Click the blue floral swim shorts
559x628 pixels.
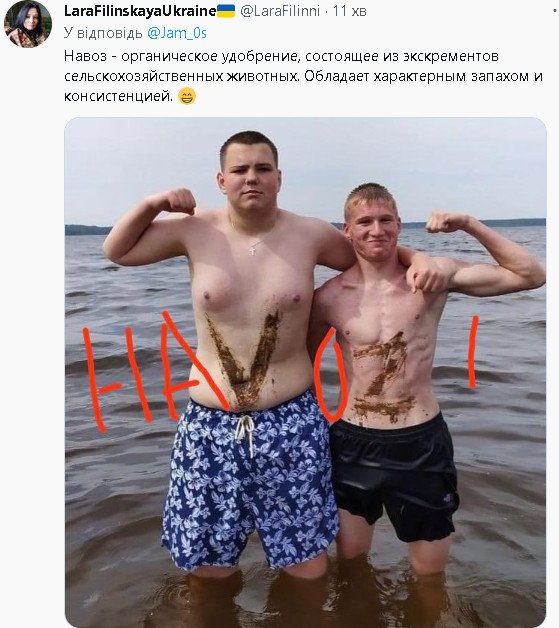pyautogui.click(x=249, y=481)
